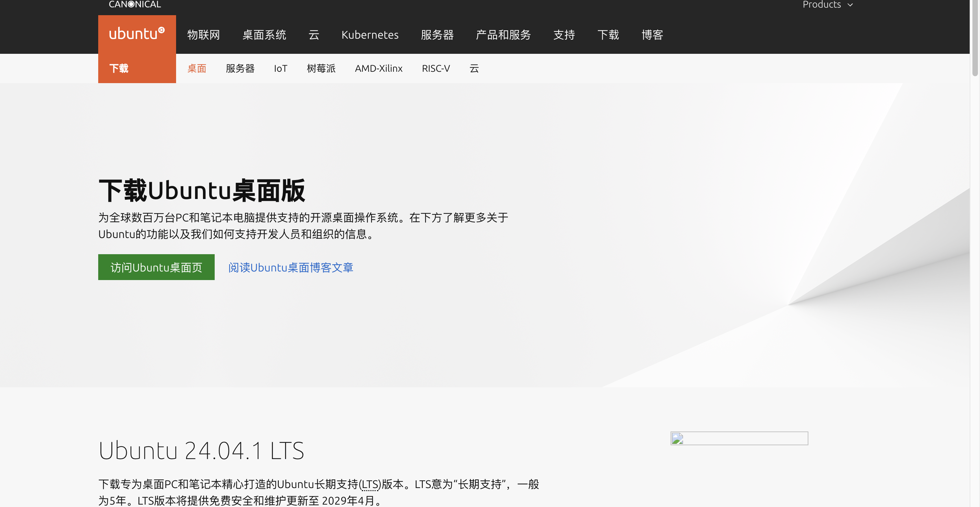Click the Ubuntu 24.04.1 LTS heading
This screenshot has height=507, width=980.
[201, 450]
